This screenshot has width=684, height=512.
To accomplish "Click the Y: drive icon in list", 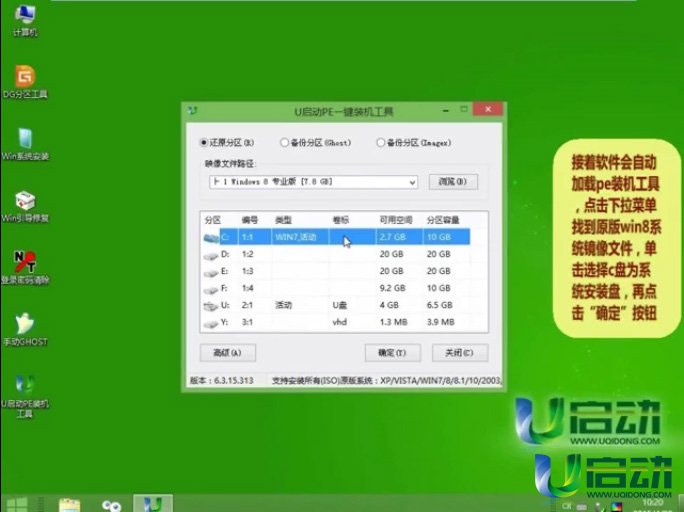I will pos(211,323).
